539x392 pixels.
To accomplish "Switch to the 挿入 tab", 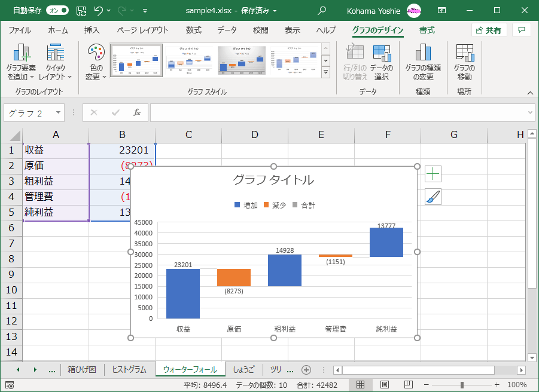I will click(x=92, y=30).
